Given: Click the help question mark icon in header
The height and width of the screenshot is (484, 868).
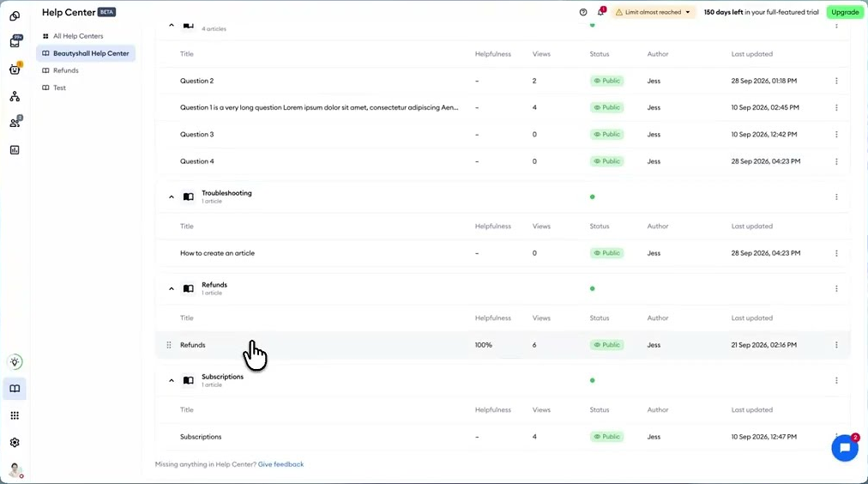Looking at the screenshot, I should (583, 12).
